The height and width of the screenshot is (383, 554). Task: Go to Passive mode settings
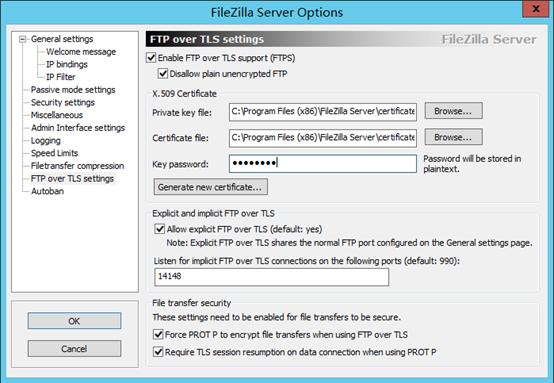pyautogui.click(x=73, y=90)
